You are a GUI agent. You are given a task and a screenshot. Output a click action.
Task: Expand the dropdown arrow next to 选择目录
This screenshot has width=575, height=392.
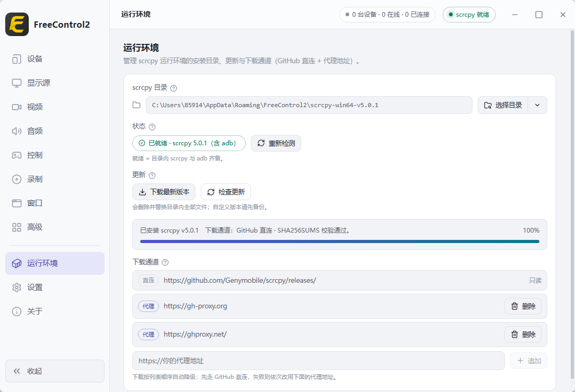click(x=537, y=105)
